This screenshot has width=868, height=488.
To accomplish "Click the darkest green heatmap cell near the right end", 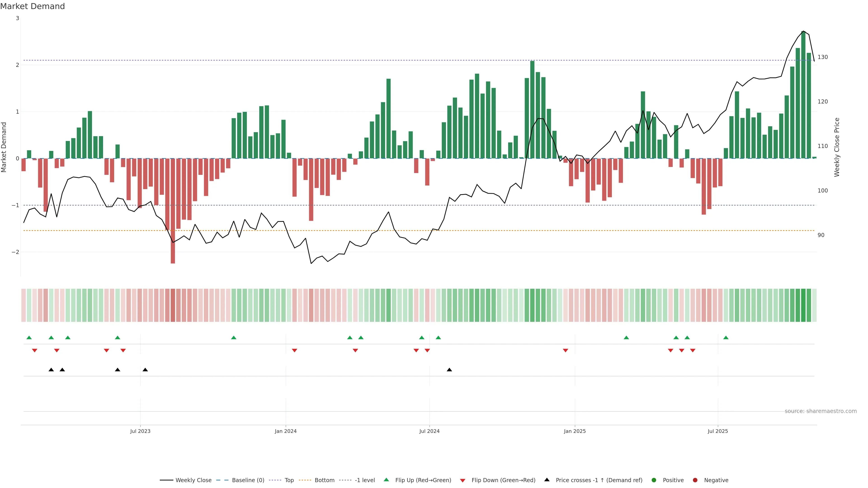I will [803, 305].
